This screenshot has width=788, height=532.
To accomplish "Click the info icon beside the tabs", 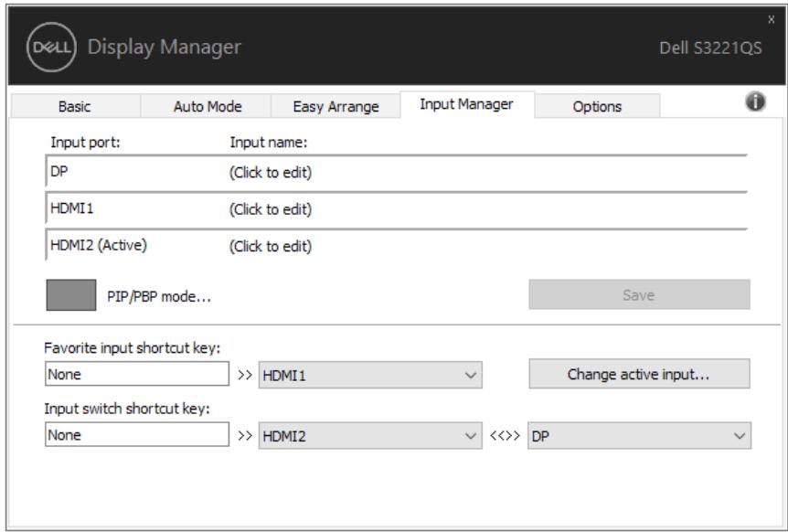I will pyautogui.click(x=755, y=102).
